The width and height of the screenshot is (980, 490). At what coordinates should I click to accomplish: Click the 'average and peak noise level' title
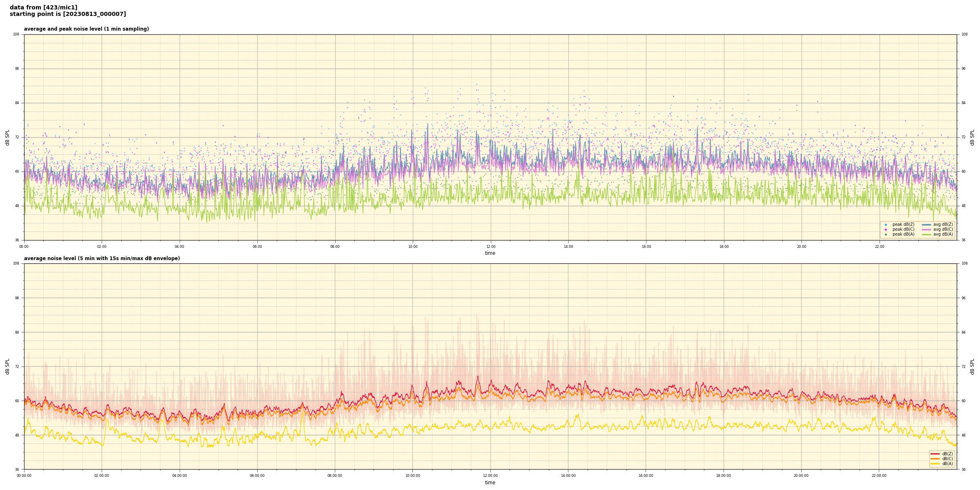tap(86, 29)
